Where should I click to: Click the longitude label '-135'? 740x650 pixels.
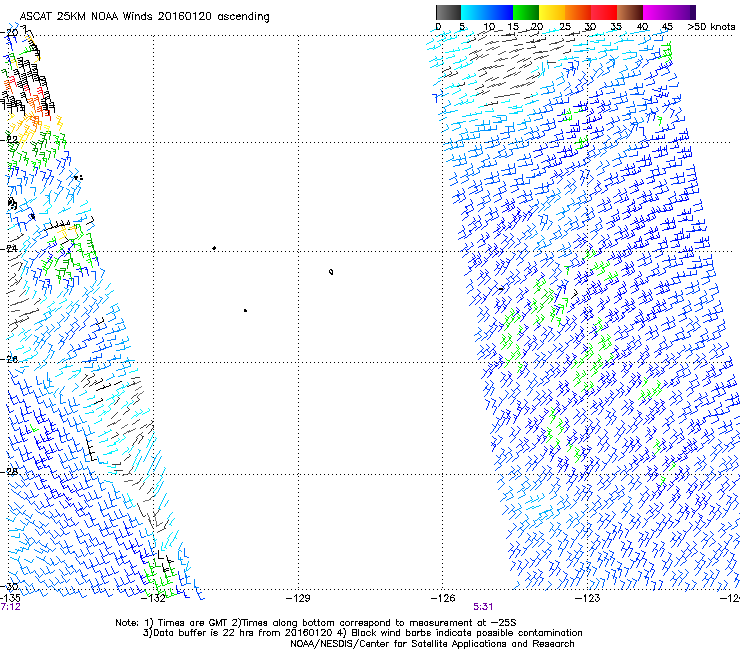tap(10, 598)
